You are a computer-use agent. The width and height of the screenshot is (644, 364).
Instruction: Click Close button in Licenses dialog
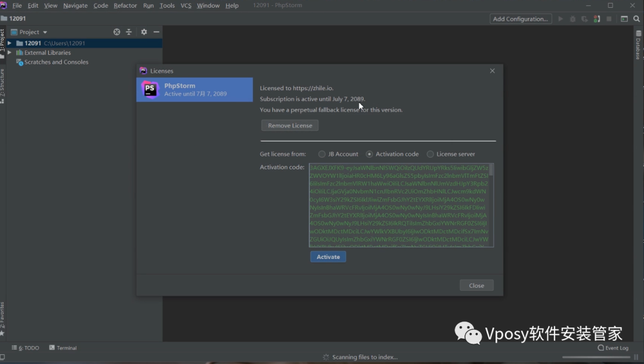(x=476, y=285)
